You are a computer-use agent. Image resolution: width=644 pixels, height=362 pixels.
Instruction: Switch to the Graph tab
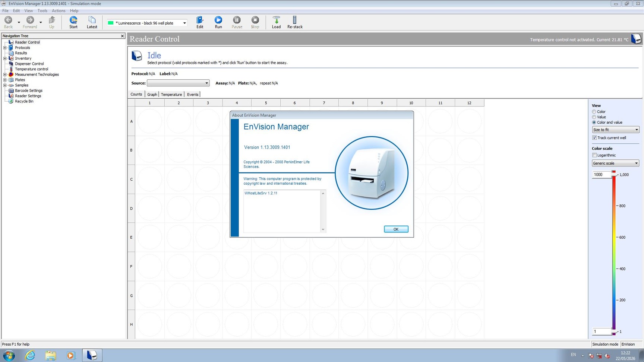click(x=152, y=95)
